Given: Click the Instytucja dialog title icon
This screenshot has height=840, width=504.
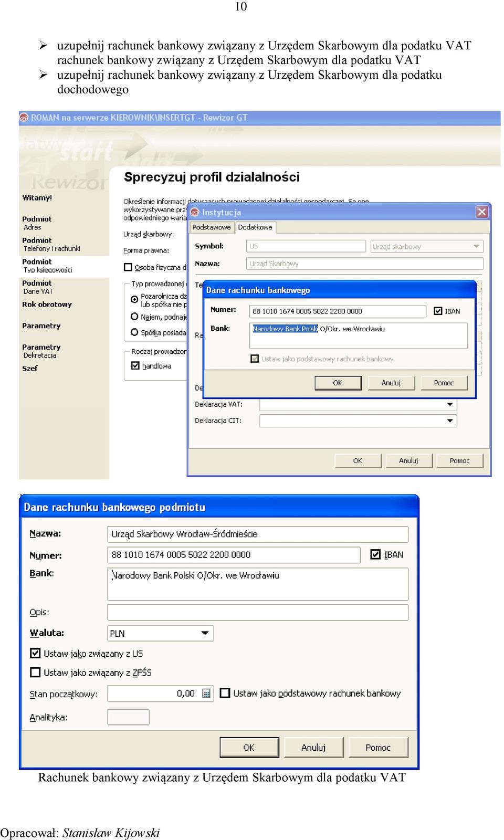Looking at the screenshot, I should coord(195,212).
